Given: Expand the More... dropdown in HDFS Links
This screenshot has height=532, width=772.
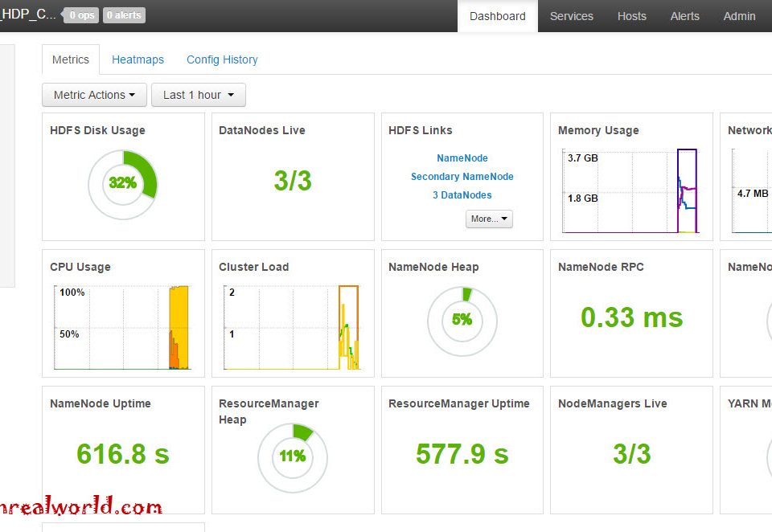Looking at the screenshot, I should (x=488, y=219).
